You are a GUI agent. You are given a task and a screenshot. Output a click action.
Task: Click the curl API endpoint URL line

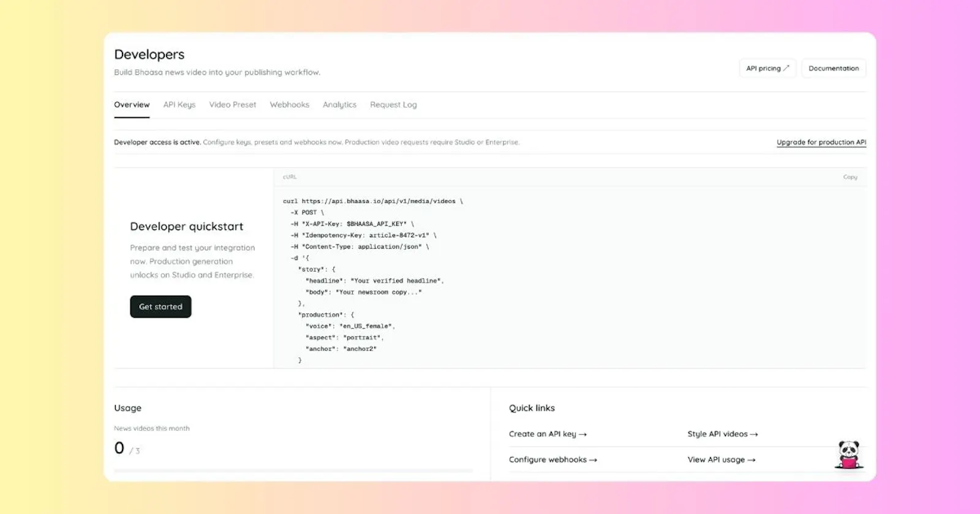pyautogui.click(x=373, y=201)
